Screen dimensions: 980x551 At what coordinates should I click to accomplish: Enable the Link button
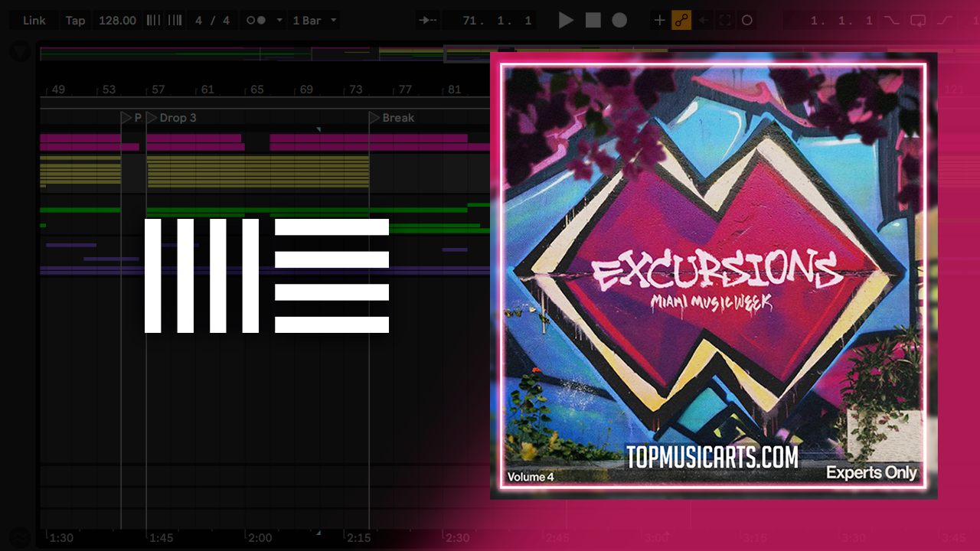pos(34,21)
